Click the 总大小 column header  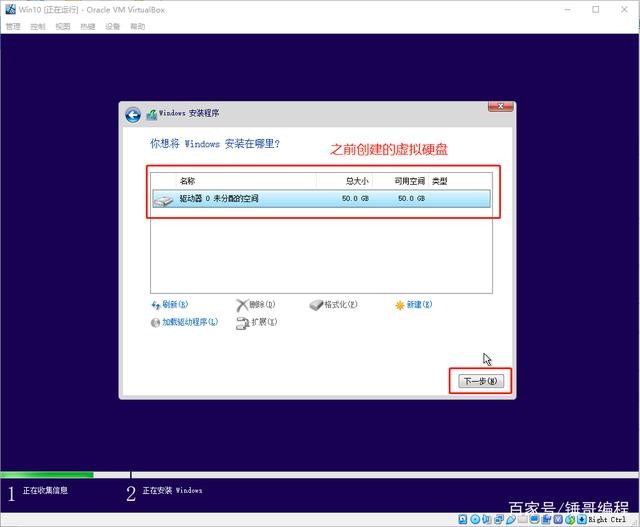357,181
